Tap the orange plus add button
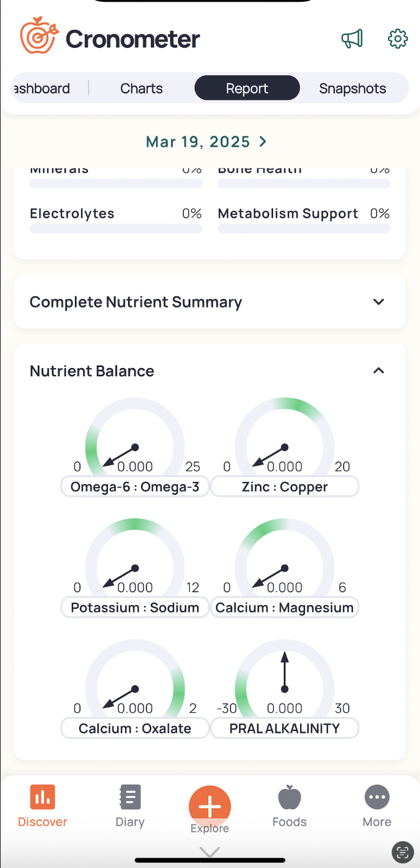Viewport: 420px width, 868px height. click(x=210, y=807)
